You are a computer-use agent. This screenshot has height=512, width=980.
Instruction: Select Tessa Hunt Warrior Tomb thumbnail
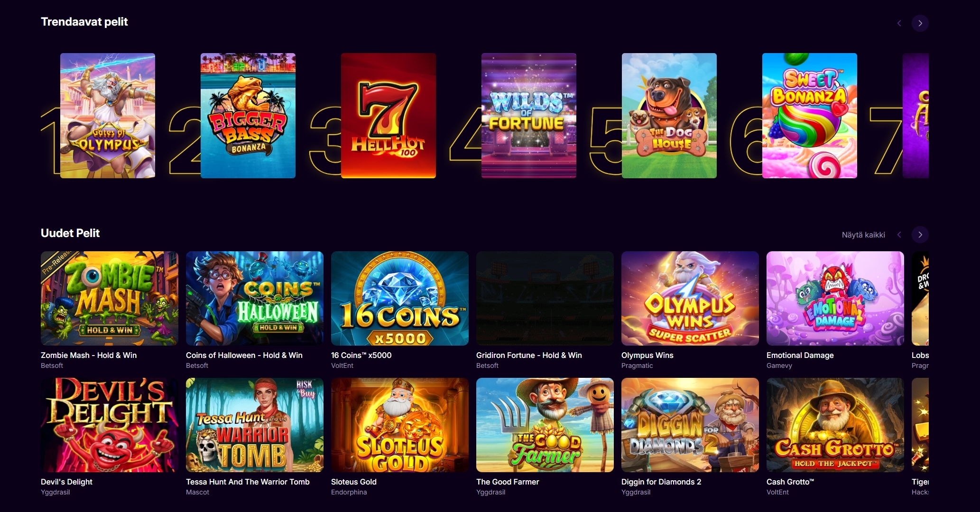coord(255,425)
